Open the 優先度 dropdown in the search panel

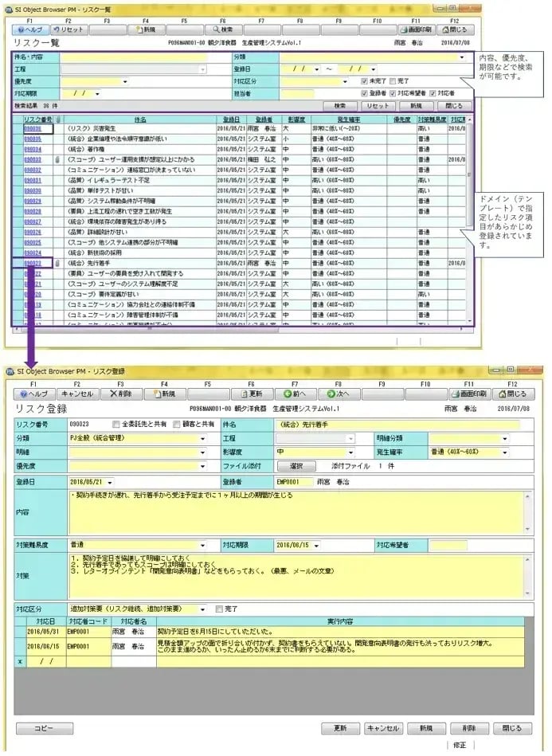[125, 81]
